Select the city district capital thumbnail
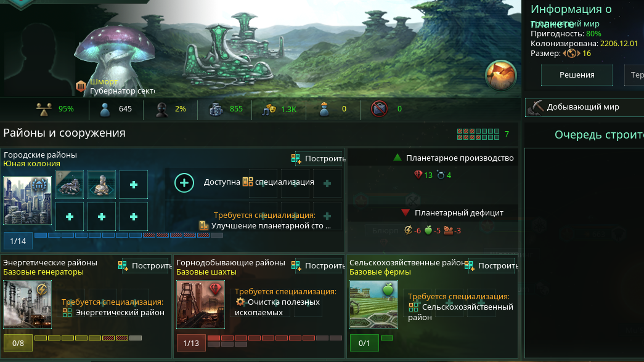The height and width of the screenshot is (362, 644). [x=28, y=200]
